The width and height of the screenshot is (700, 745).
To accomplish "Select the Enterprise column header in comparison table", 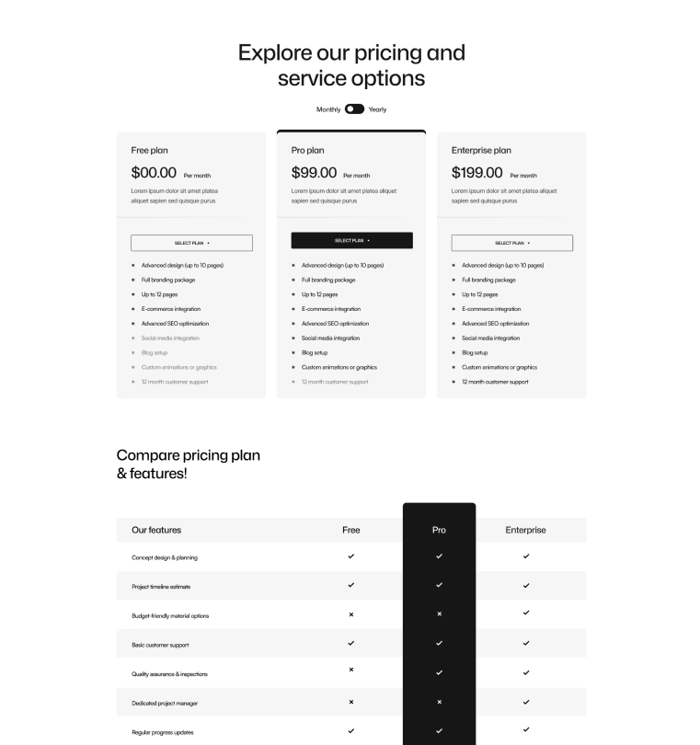I will point(526,529).
